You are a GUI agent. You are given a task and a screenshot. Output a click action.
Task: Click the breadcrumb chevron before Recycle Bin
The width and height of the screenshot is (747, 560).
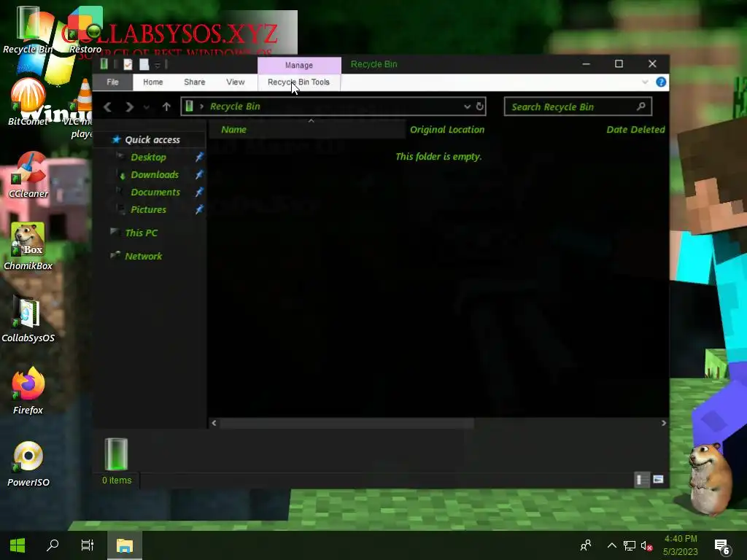201,106
